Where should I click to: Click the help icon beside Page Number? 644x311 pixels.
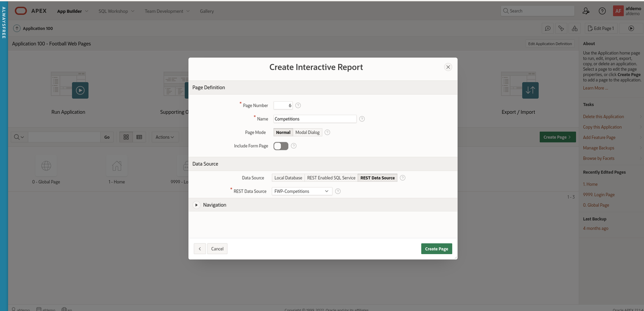pos(298,106)
